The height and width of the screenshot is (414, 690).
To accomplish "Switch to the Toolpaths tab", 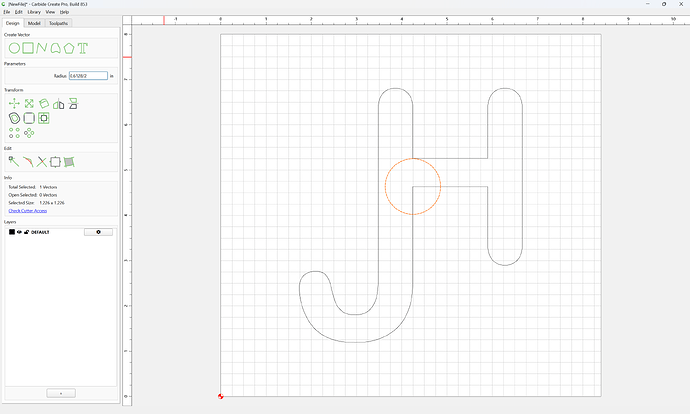I will click(58, 23).
